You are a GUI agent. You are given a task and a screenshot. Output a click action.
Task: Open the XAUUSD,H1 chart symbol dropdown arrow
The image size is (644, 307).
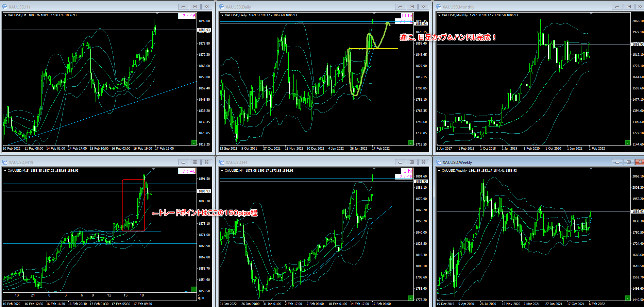coord(5,15)
